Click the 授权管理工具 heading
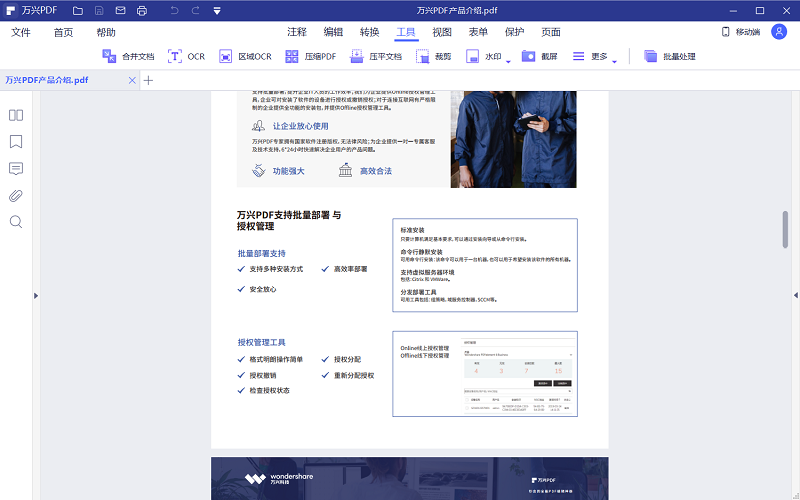Viewport: 800px width, 500px height. click(262, 342)
